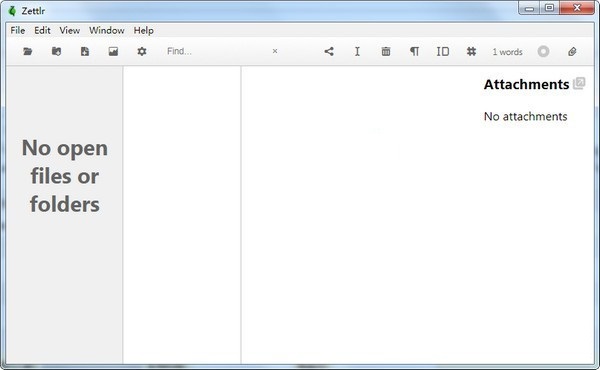Click the Zettlr app icon in title bar
This screenshot has width=600, height=370.
[12, 11]
